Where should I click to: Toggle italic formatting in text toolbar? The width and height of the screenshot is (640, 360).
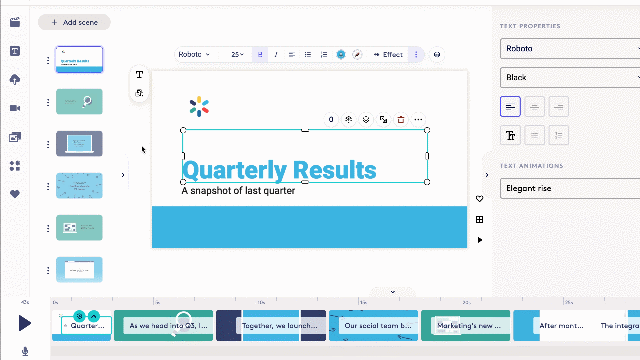[x=276, y=54]
